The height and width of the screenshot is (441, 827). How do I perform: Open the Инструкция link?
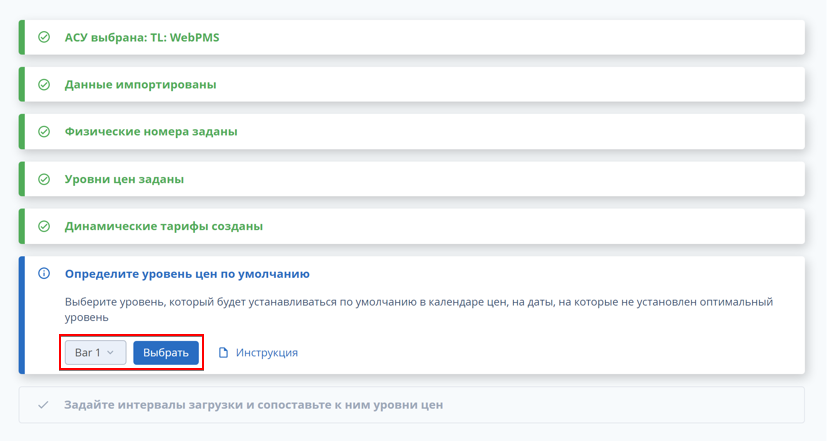coord(266,352)
